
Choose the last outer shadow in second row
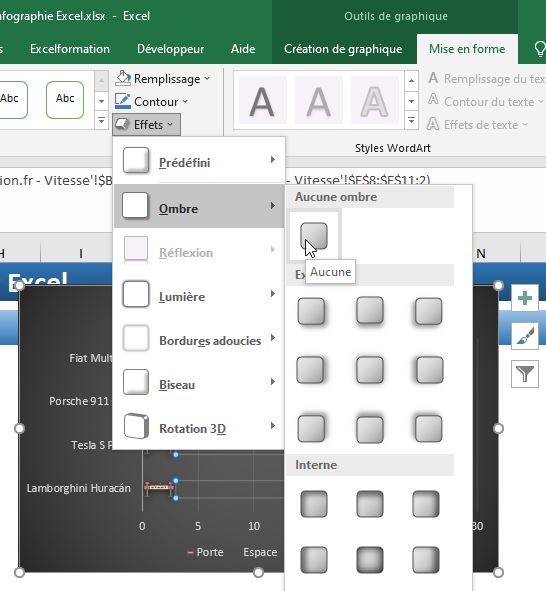coord(429,370)
